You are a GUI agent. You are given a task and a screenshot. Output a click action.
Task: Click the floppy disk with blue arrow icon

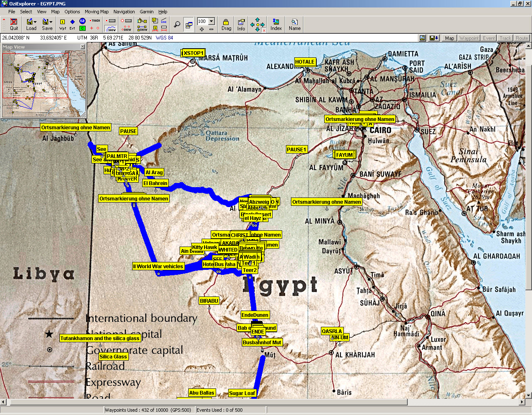(x=433, y=38)
